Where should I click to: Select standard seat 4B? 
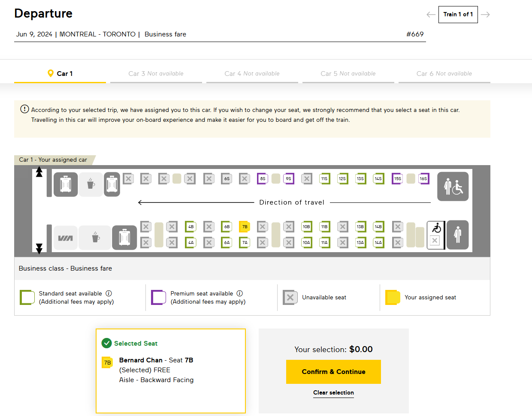click(191, 226)
